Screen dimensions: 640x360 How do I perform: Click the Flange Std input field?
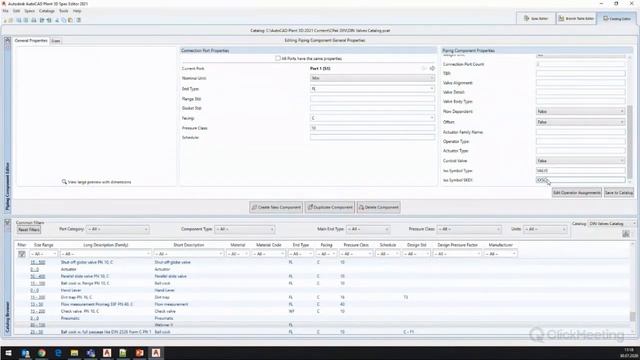coord(372,99)
